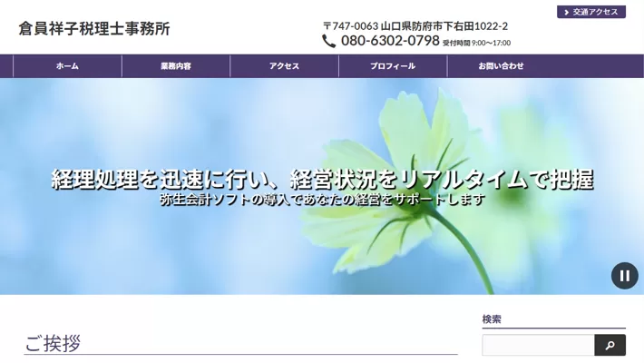Open the 交通アクセス button
The height and width of the screenshot is (363, 644).
point(591,12)
